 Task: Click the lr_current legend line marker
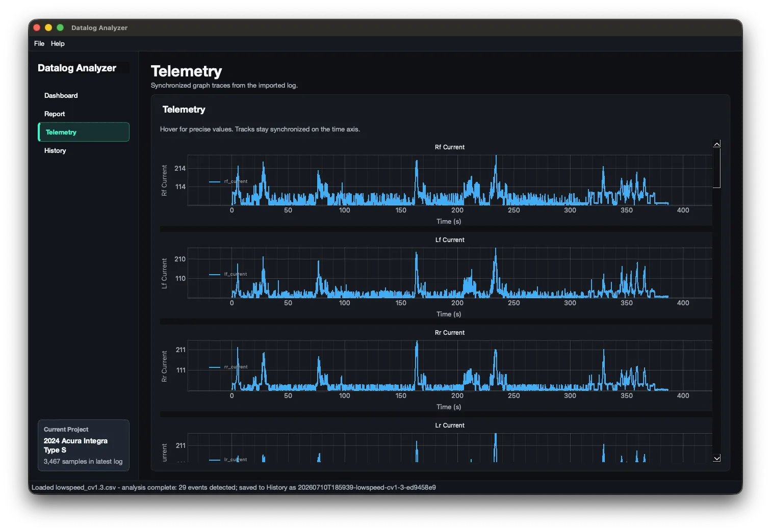pos(215,460)
